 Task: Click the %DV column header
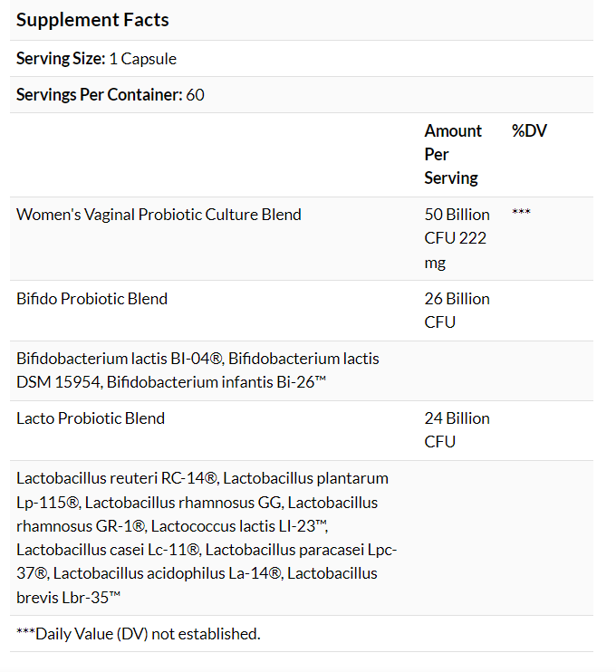point(529,130)
